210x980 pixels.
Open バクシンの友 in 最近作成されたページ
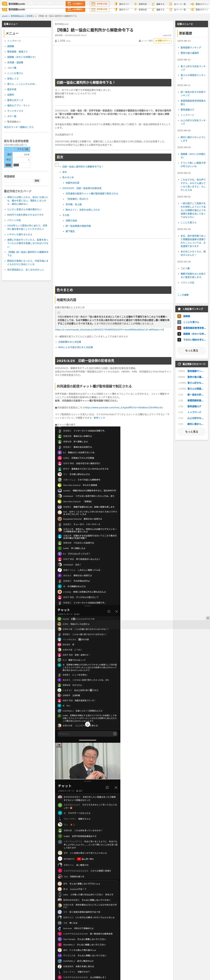tap(14, 220)
